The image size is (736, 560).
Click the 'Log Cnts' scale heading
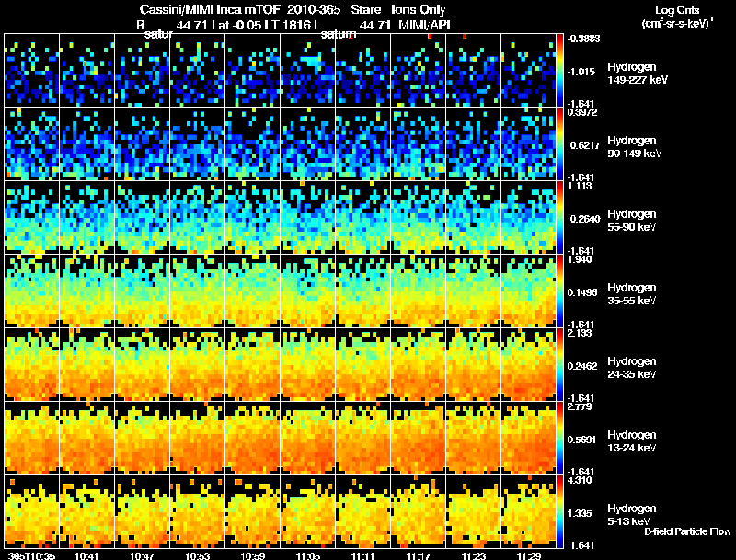(x=677, y=10)
